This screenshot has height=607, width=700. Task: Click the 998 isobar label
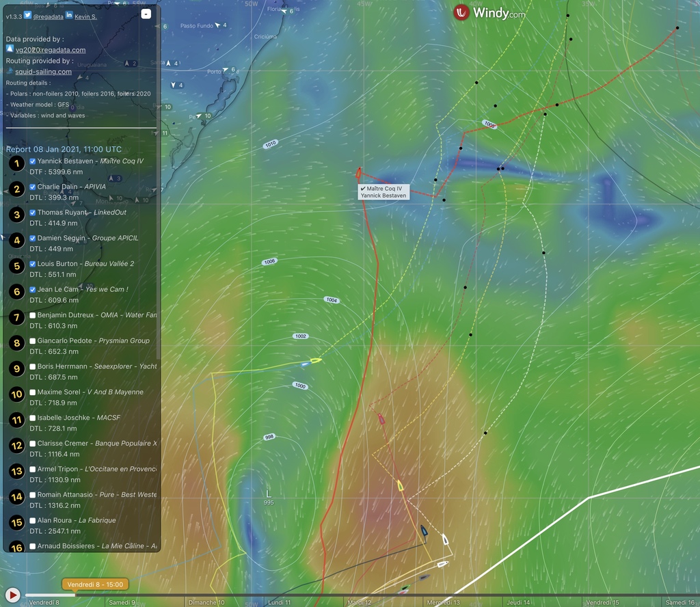(269, 437)
